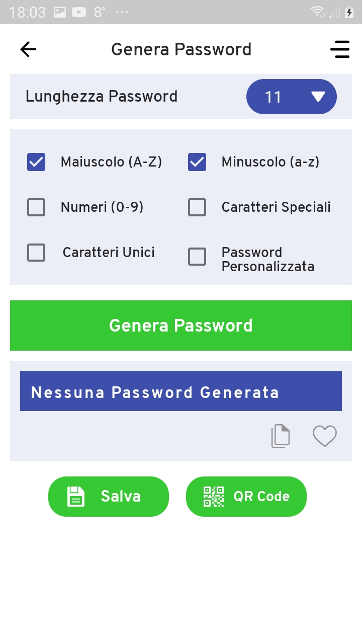Tap the QR Code button

(246, 496)
